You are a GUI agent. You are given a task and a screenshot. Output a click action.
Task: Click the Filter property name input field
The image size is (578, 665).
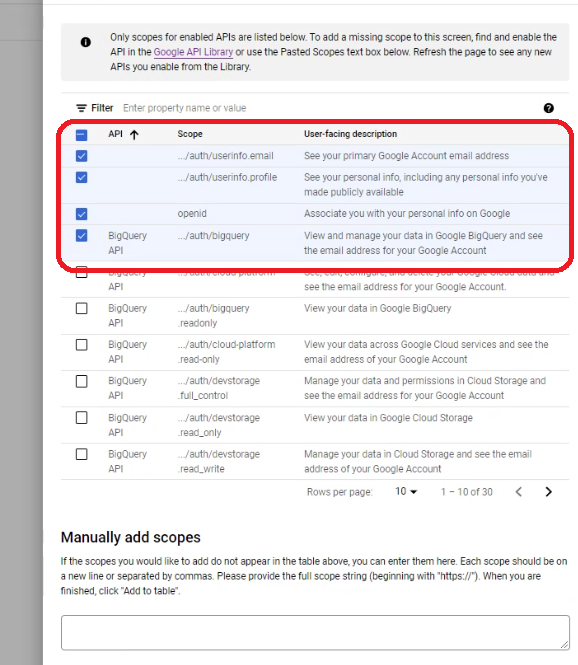(329, 108)
